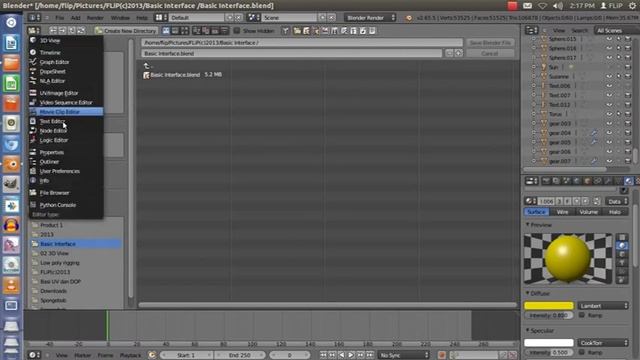
Task: Toggle the blend files filter icon
Action: (306, 31)
